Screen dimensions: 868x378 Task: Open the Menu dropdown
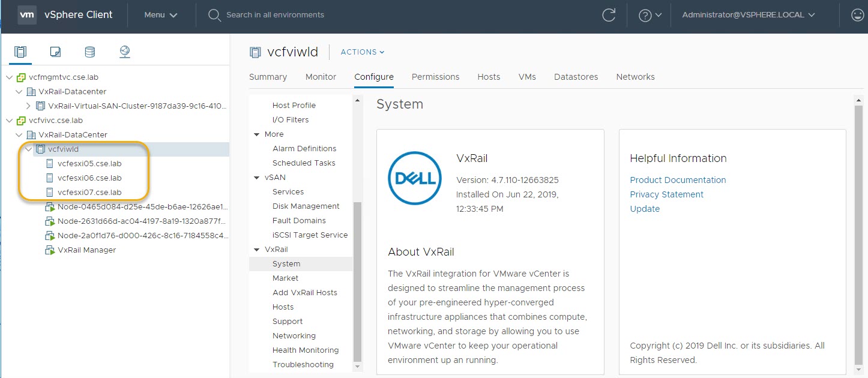point(161,15)
